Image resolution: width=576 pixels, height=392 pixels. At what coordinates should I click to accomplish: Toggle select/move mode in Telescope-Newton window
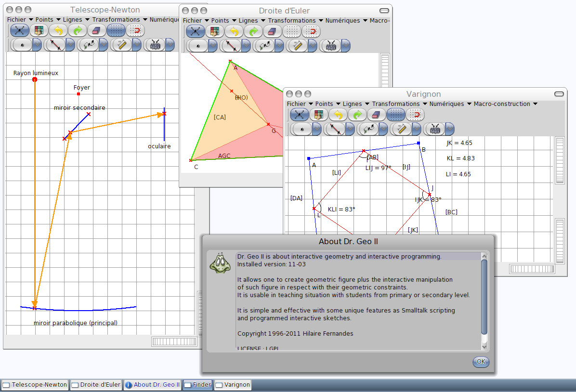click(x=19, y=30)
